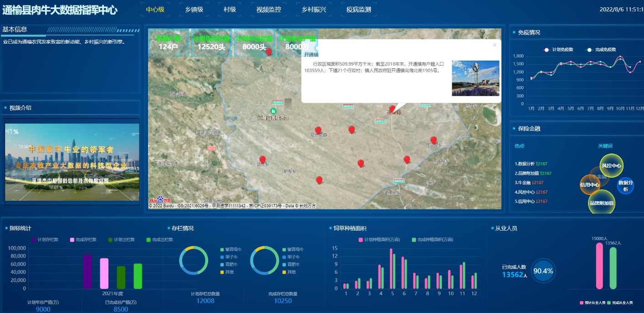Close the 开通镇 info popup

(495, 45)
